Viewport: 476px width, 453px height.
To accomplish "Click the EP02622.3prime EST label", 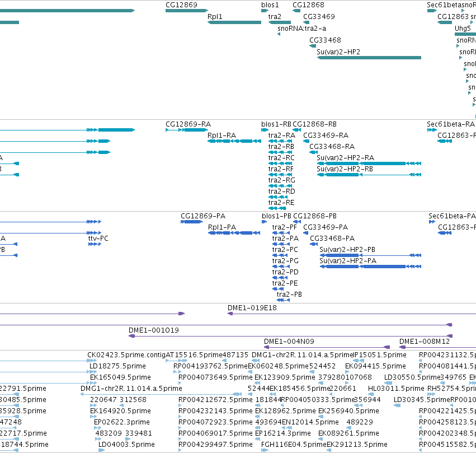I will pyautogui.click(x=122, y=422).
